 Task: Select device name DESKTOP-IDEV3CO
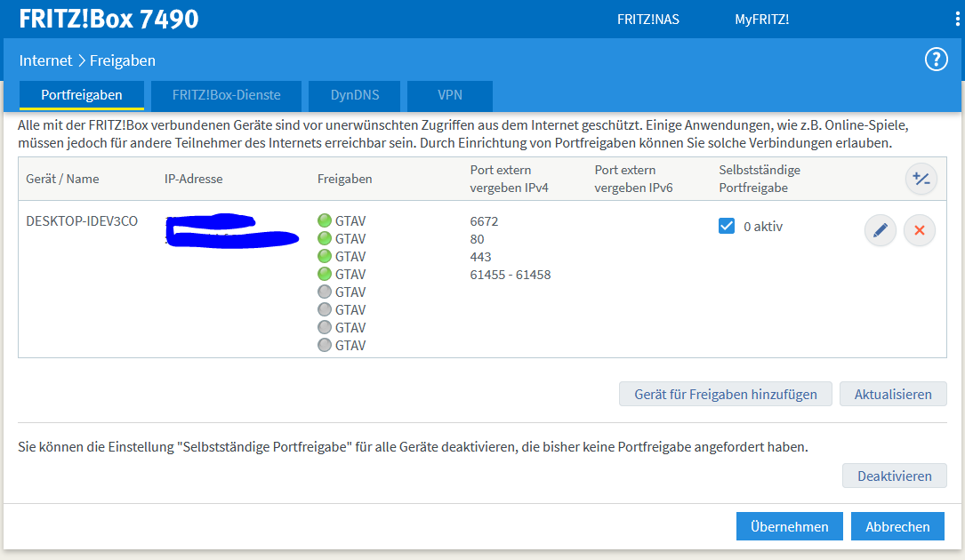tap(82, 221)
